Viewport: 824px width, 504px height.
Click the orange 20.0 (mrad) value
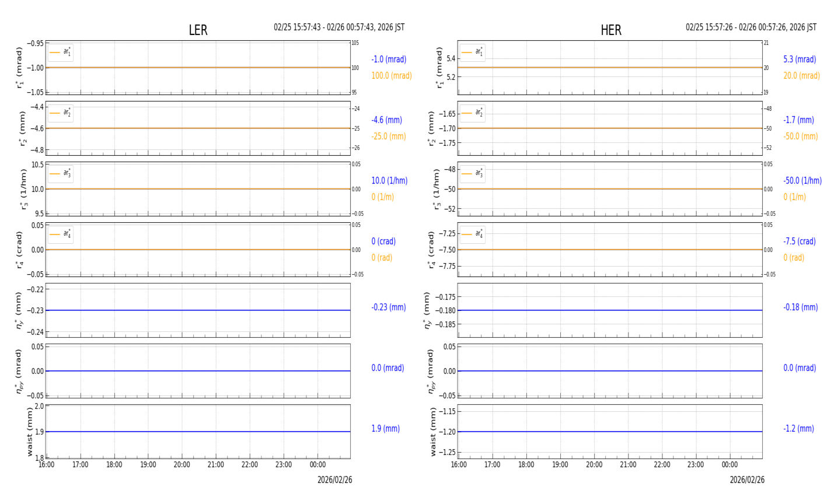tap(801, 76)
